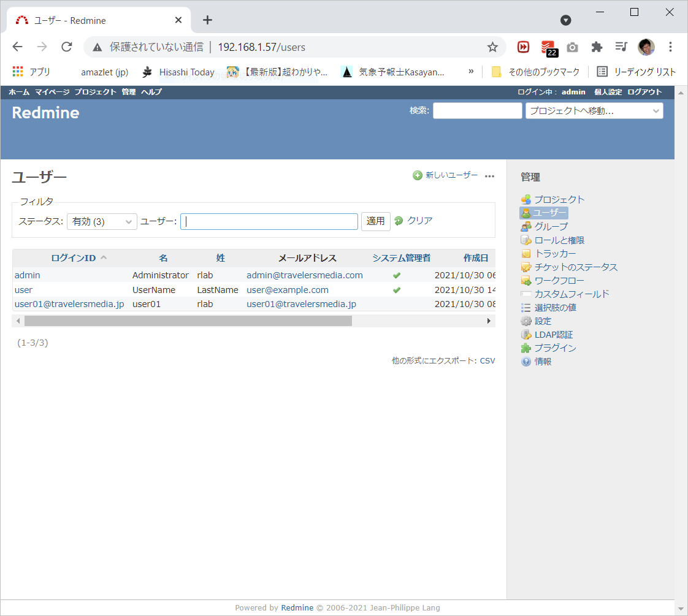
Task: Click the horizontal scrollbar under user table
Action: (188, 321)
